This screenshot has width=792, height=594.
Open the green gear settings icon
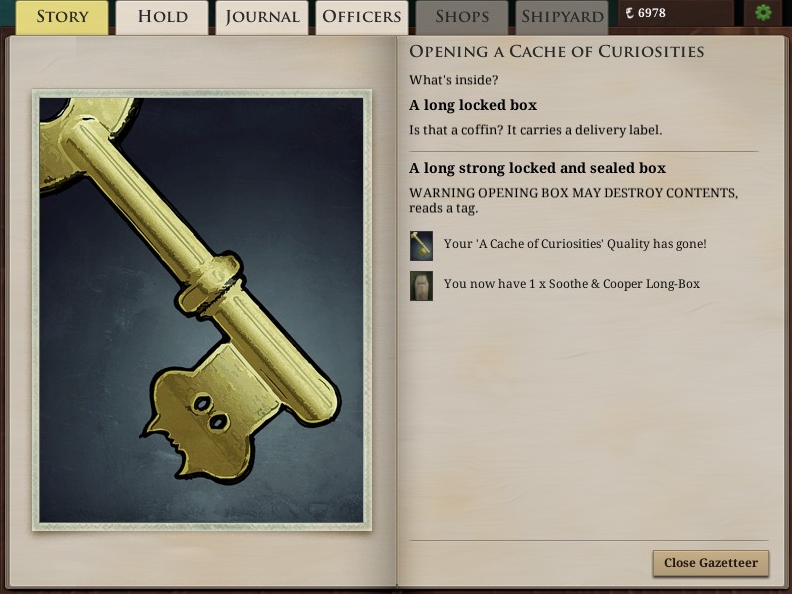click(x=763, y=12)
